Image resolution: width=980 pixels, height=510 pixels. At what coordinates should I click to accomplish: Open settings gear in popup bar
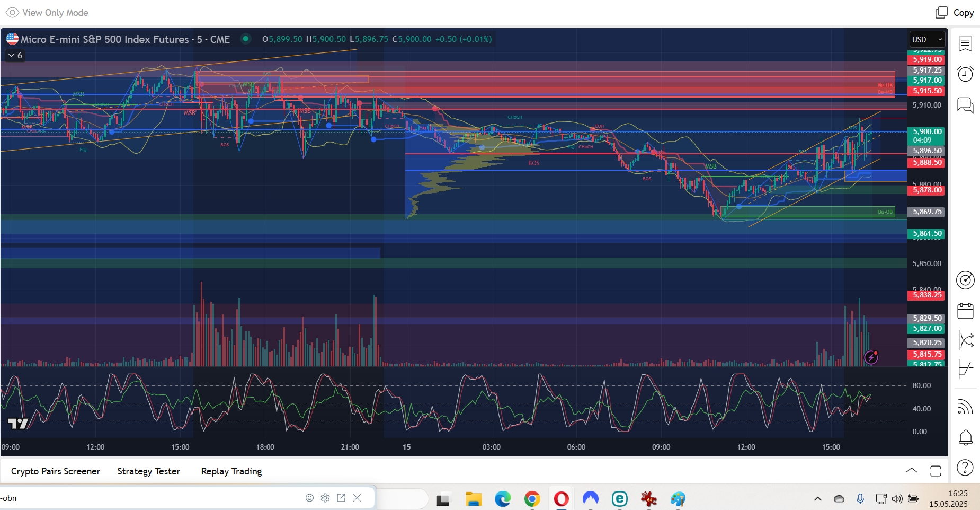click(325, 498)
